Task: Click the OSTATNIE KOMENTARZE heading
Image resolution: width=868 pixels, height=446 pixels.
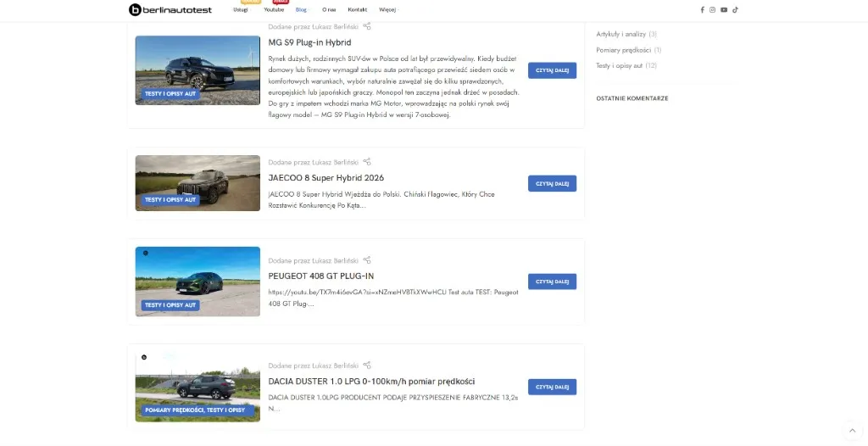Action: [632, 98]
